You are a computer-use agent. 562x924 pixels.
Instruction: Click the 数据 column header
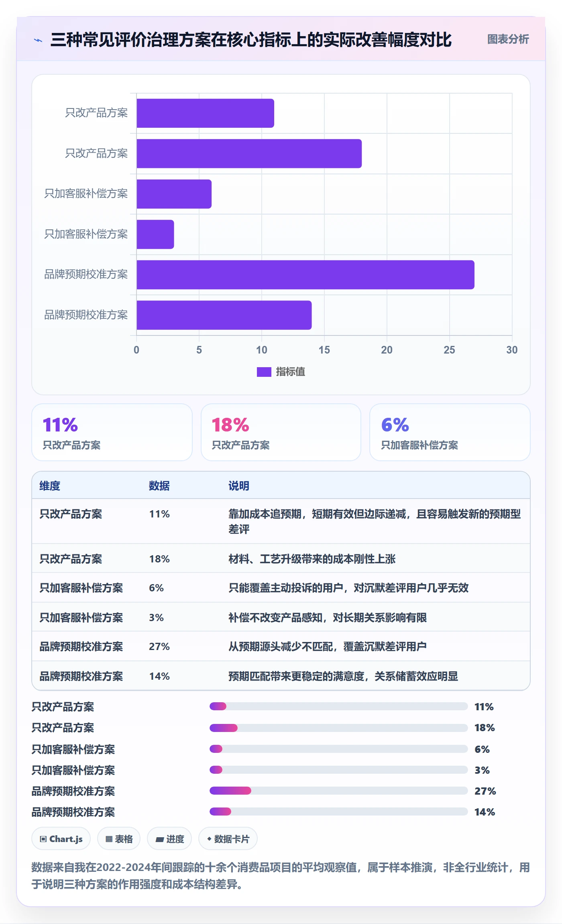(159, 486)
